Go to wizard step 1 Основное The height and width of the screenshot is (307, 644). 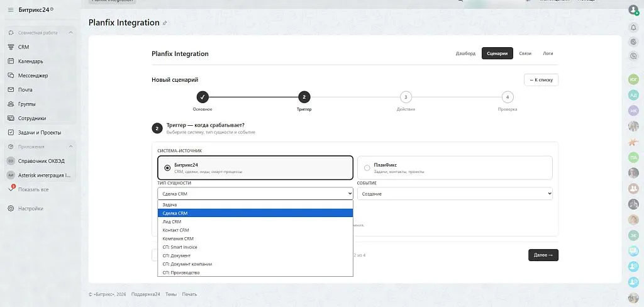pyautogui.click(x=203, y=98)
